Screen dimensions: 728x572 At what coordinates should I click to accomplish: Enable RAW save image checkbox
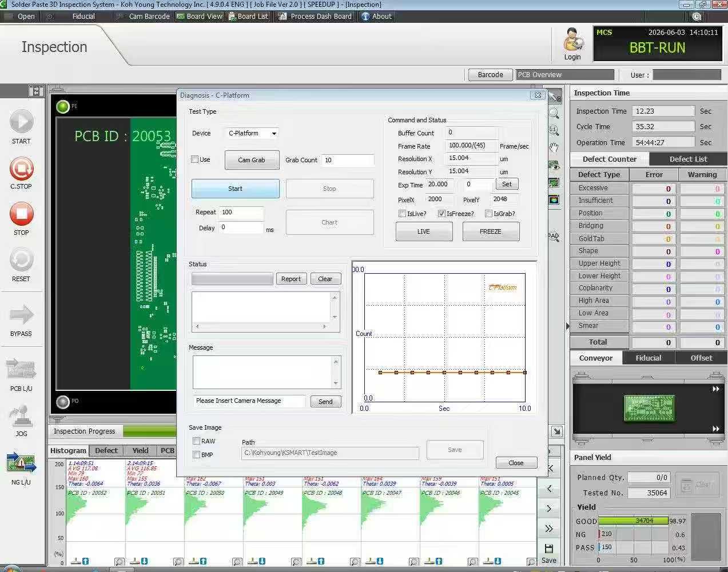coord(196,441)
